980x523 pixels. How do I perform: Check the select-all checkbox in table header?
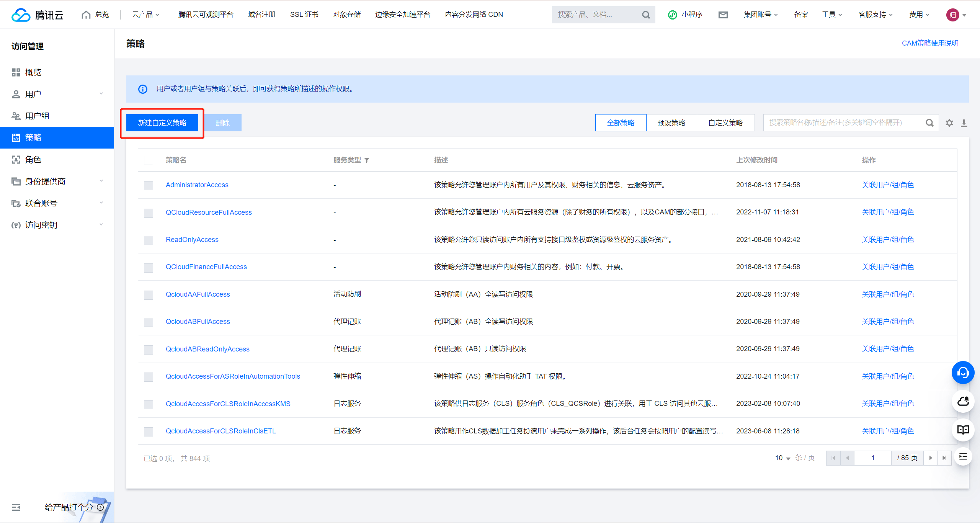point(149,160)
